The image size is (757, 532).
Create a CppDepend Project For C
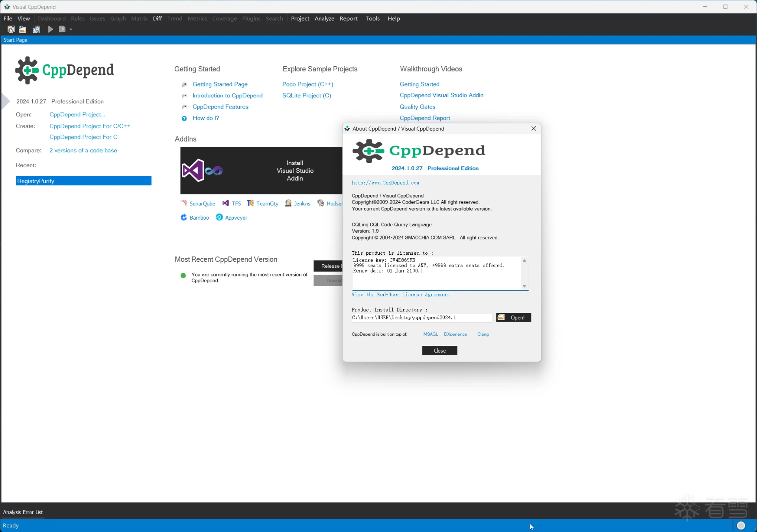(x=84, y=137)
